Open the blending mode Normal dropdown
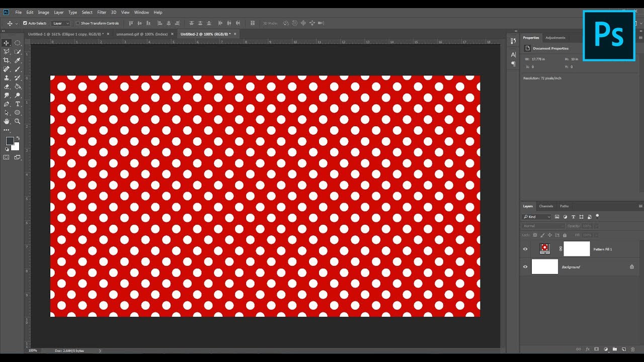644x362 pixels. tap(543, 226)
